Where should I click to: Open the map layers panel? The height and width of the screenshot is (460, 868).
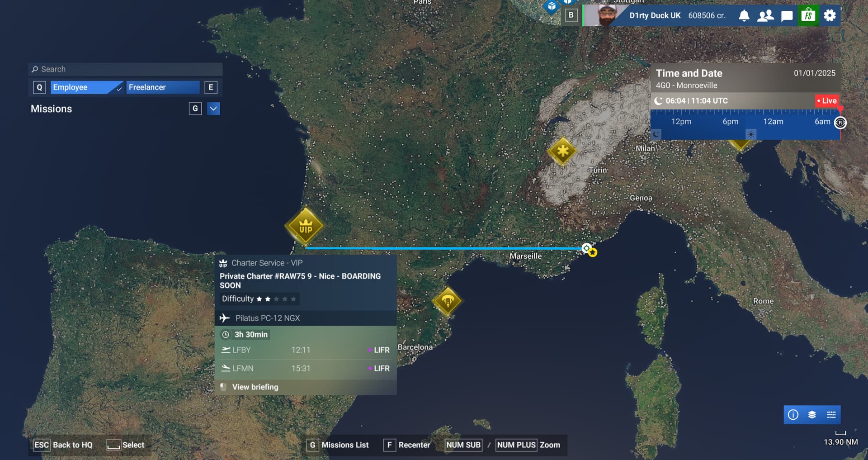coord(812,415)
